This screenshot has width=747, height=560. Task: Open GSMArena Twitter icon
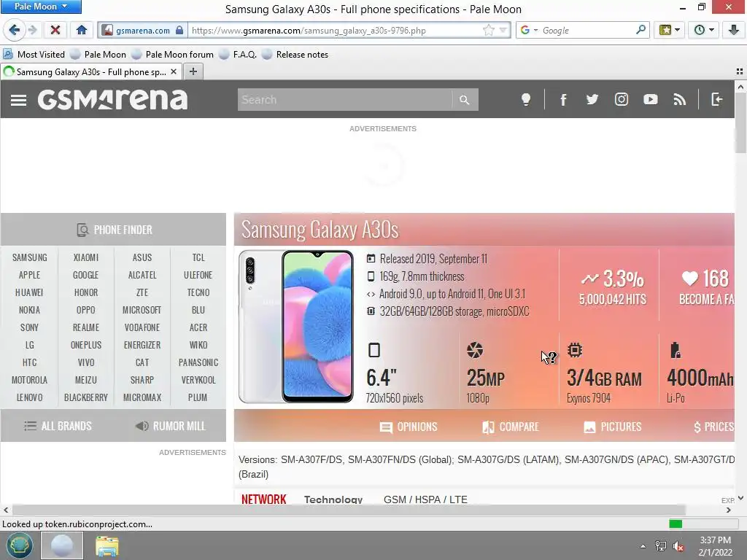[592, 99]
